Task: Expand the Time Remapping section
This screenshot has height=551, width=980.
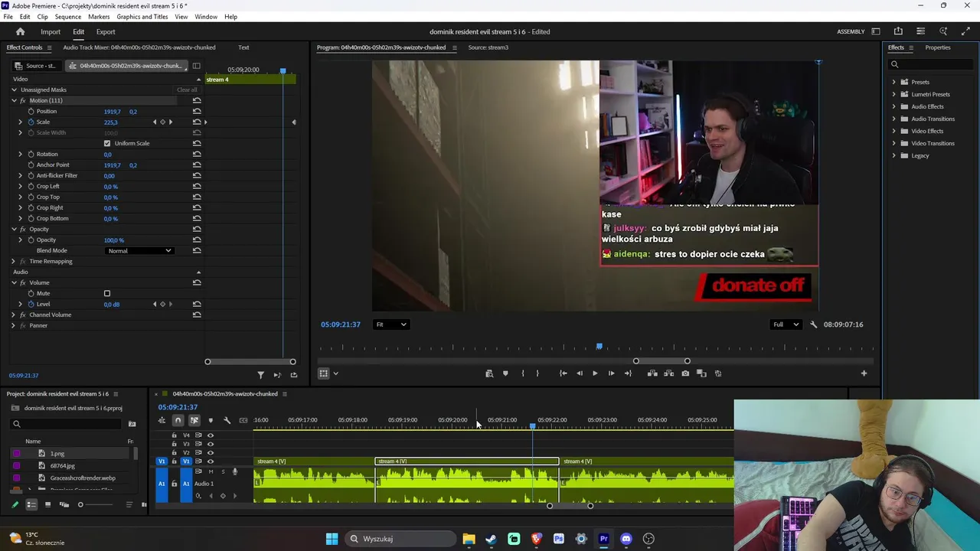Action: tap(13, 261)
